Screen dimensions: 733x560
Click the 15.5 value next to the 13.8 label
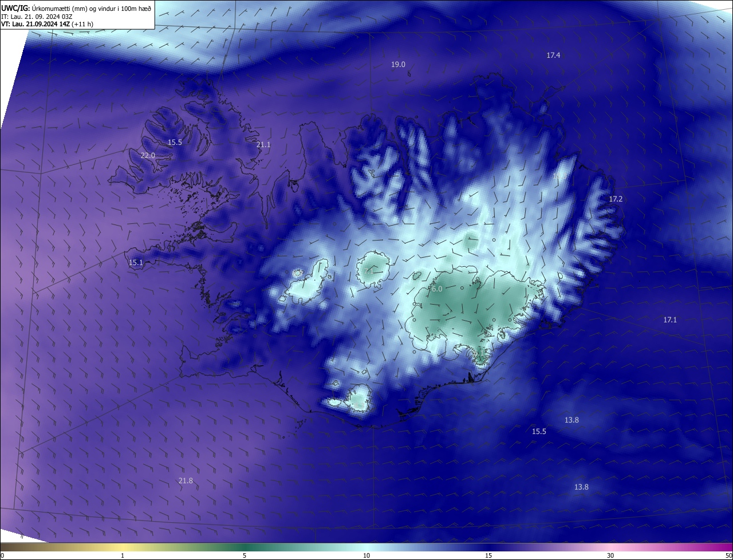click(539, 432)
